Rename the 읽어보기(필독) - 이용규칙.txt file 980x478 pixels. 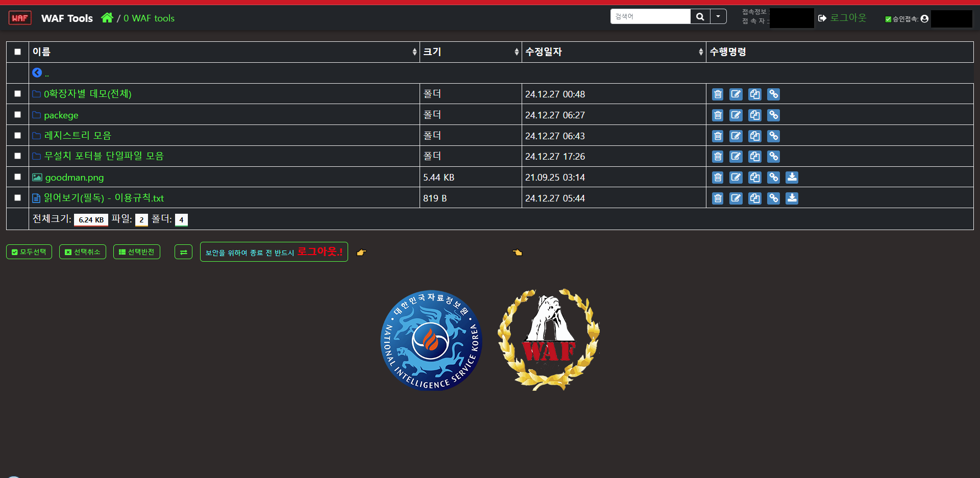(x=736, y=198)
